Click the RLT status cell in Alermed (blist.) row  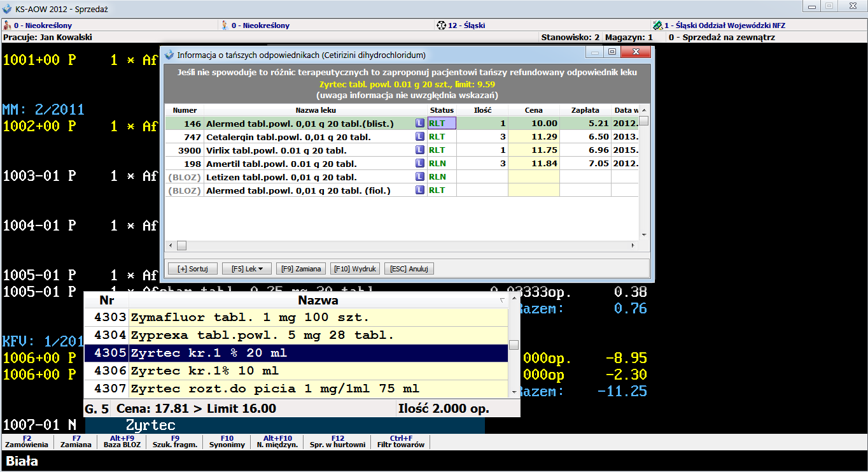442,123
